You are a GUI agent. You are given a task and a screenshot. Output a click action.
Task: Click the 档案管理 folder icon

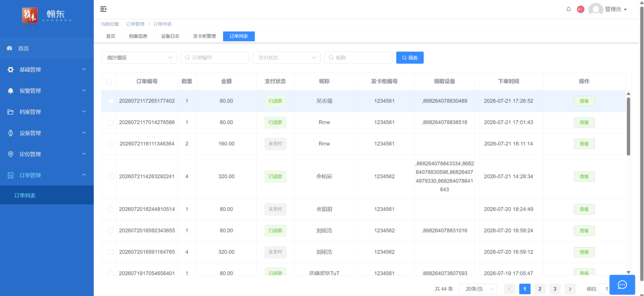pyautogui.click(x=10, y=112)
